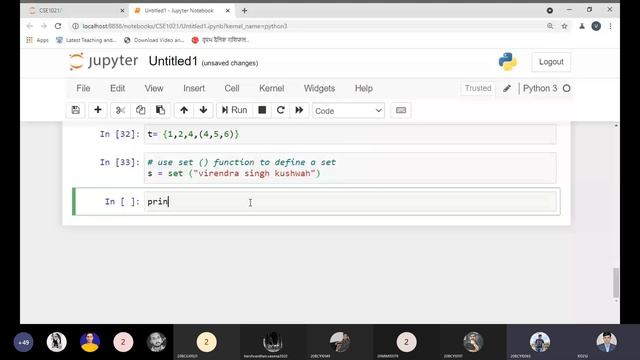Image resolution: width=640 pixels, height=360 pixels.
Task: Select the In [33] cell prompt
Action: [x=120, y=162]
